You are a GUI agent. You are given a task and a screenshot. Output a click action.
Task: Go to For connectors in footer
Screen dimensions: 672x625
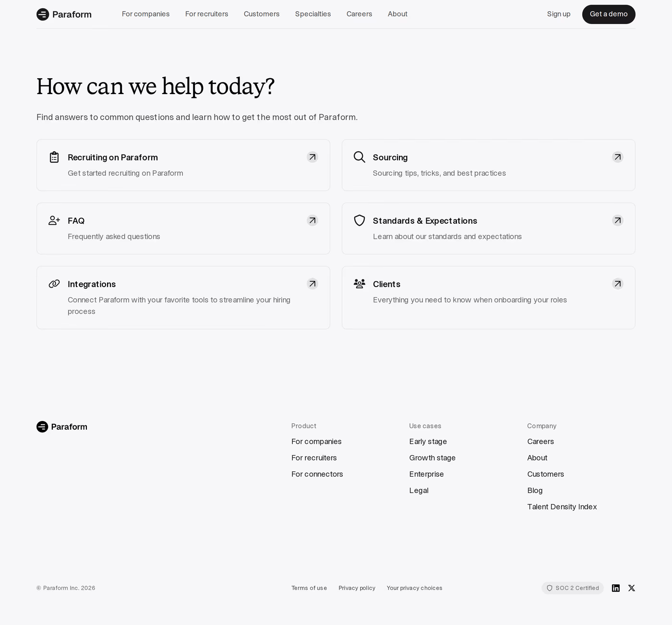click(x=317, y=474)
